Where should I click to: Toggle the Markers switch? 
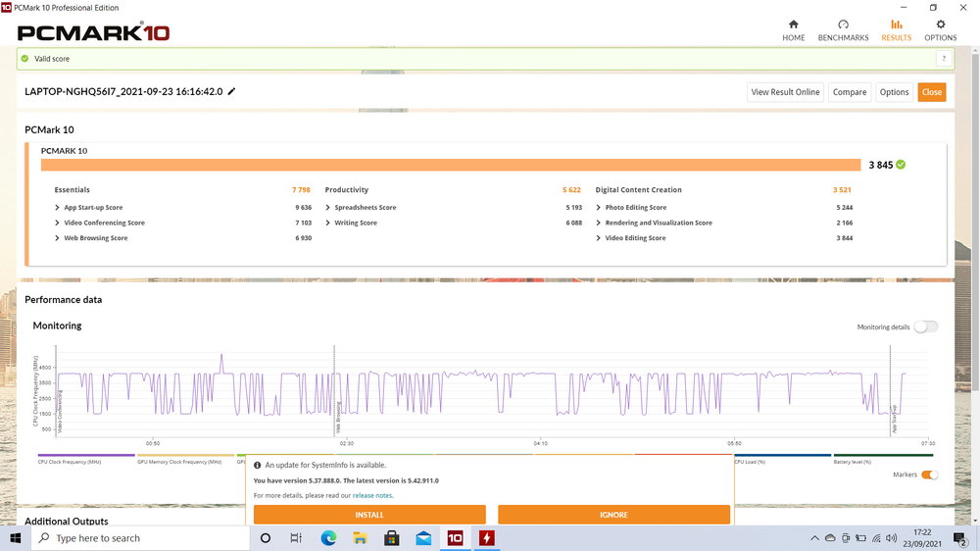pos(929,475)
